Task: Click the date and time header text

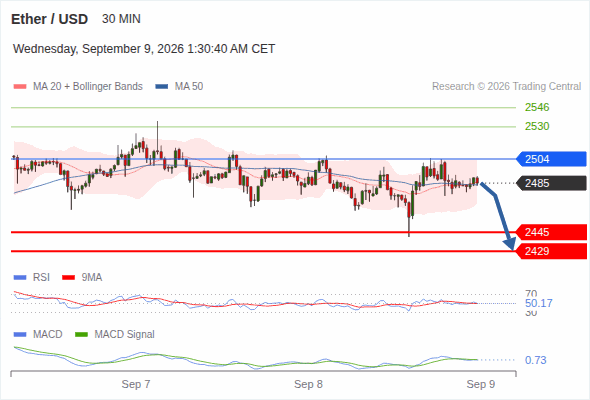Action: coord(144,49)
